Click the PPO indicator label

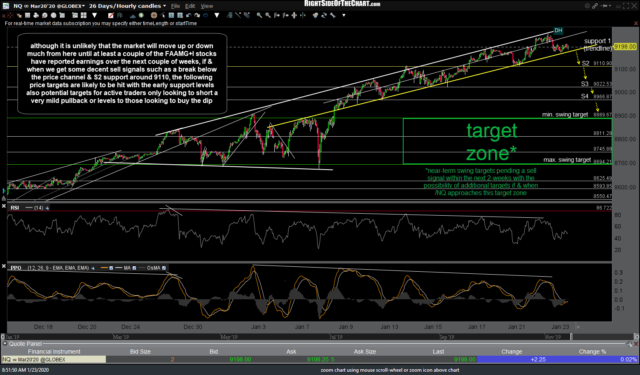click(16, 268)
